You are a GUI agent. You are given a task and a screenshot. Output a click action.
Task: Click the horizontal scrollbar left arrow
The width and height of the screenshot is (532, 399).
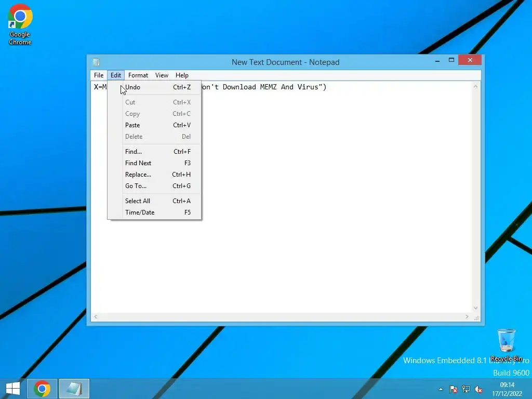(x=96, y=317)
